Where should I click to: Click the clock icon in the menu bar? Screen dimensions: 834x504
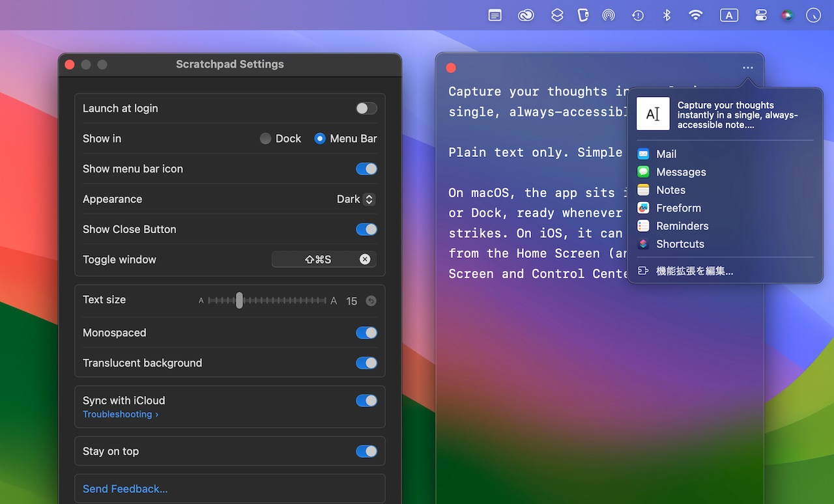pyautogui.click(x=813, y=15)
